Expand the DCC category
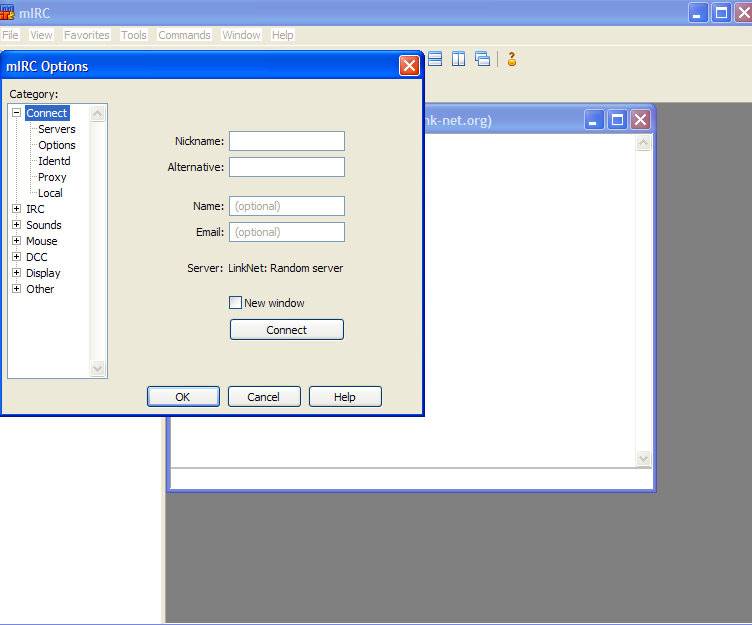This screenshot has width=752, height=625. coord(16,257)
